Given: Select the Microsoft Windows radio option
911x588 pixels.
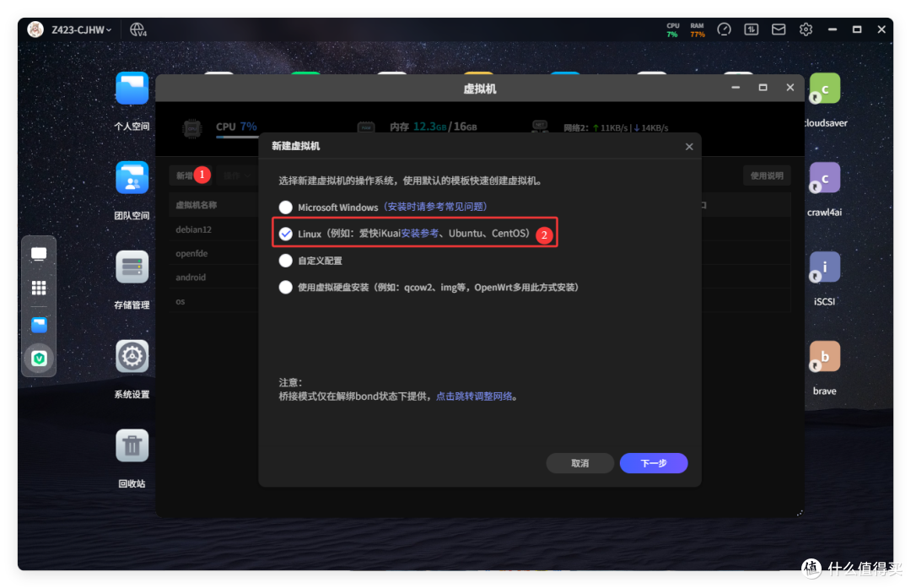Looking at the screenshot, I should [286, 207].
